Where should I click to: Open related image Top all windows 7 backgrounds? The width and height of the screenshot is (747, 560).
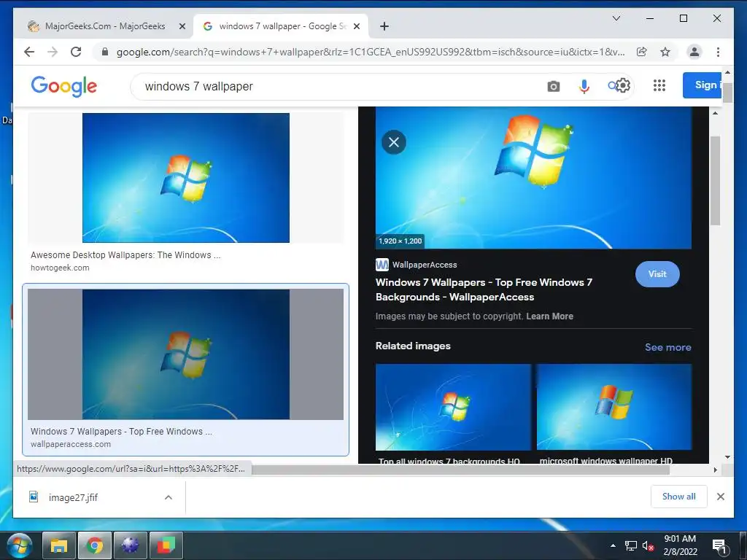[x=453, y=407]
